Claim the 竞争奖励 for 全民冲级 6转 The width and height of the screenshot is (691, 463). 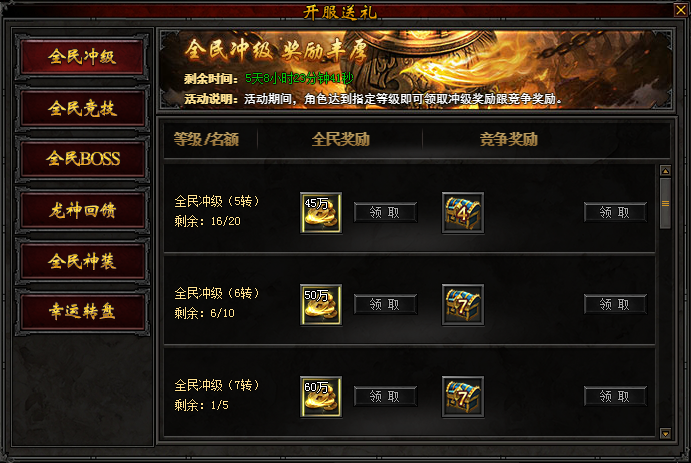pos(615,304)
